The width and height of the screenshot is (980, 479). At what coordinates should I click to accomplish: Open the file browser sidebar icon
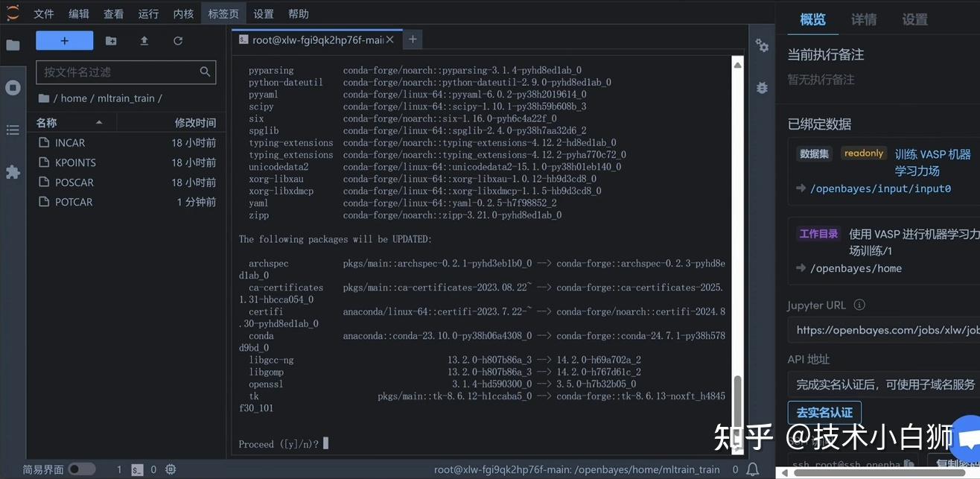click(x=13, y=45)
